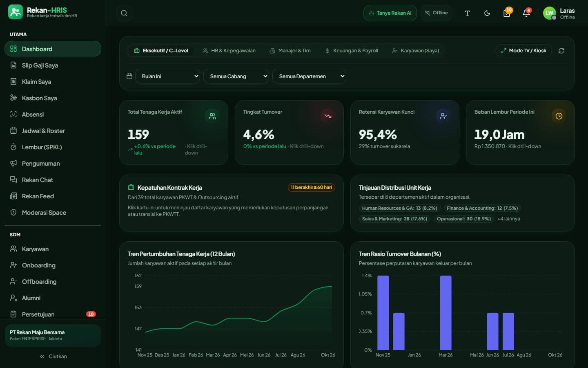588x368 pixels.
Task: Open the Bulan Ini period dropdown
Action: click(x=168, y=76)
